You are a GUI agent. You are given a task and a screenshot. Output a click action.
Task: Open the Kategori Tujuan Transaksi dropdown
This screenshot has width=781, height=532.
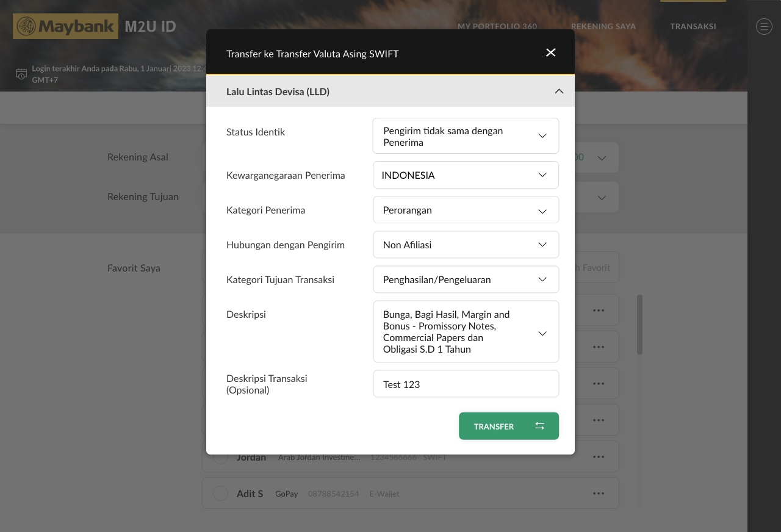[466, 279]
